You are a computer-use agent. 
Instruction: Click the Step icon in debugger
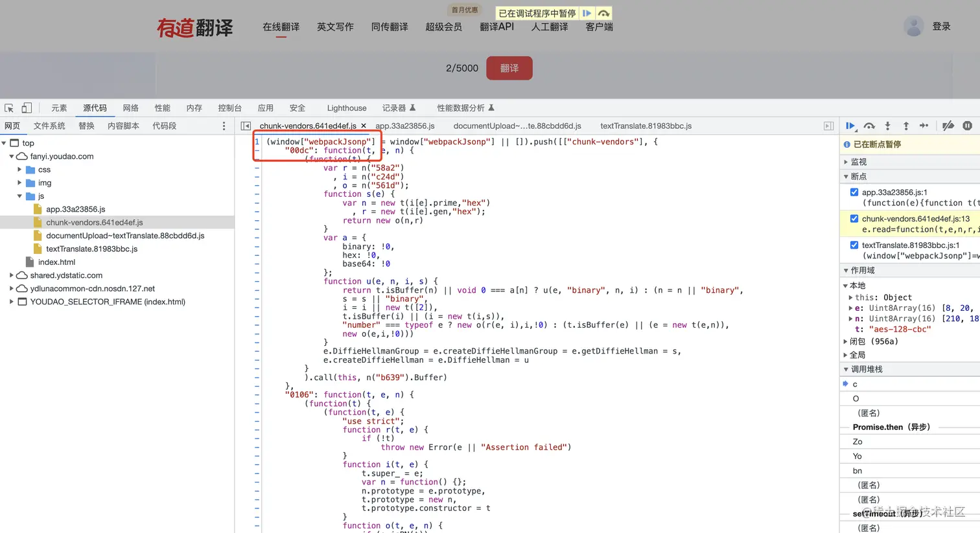point(924,126)
